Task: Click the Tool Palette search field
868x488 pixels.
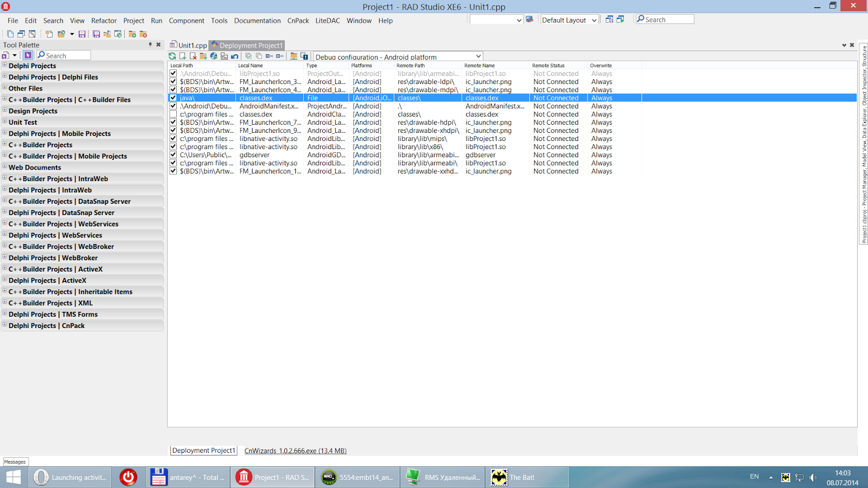Action: pyautogui.click(x=63, y=55)
